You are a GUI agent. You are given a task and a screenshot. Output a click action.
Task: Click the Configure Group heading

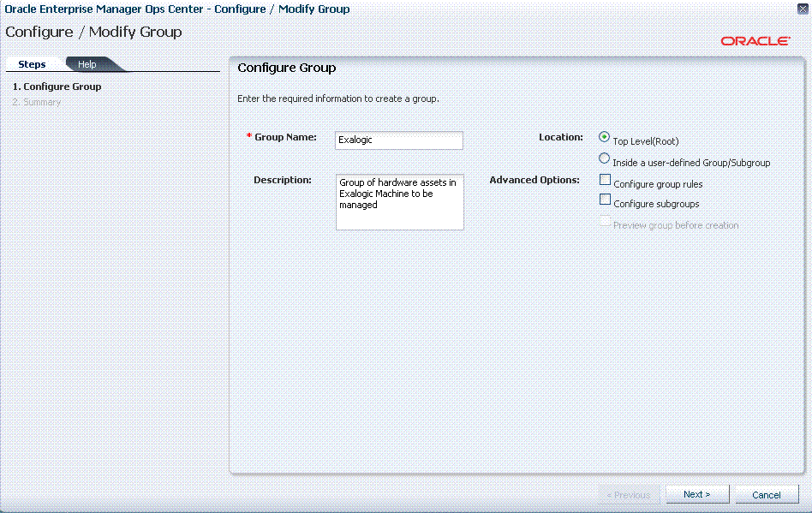point(286,68)
